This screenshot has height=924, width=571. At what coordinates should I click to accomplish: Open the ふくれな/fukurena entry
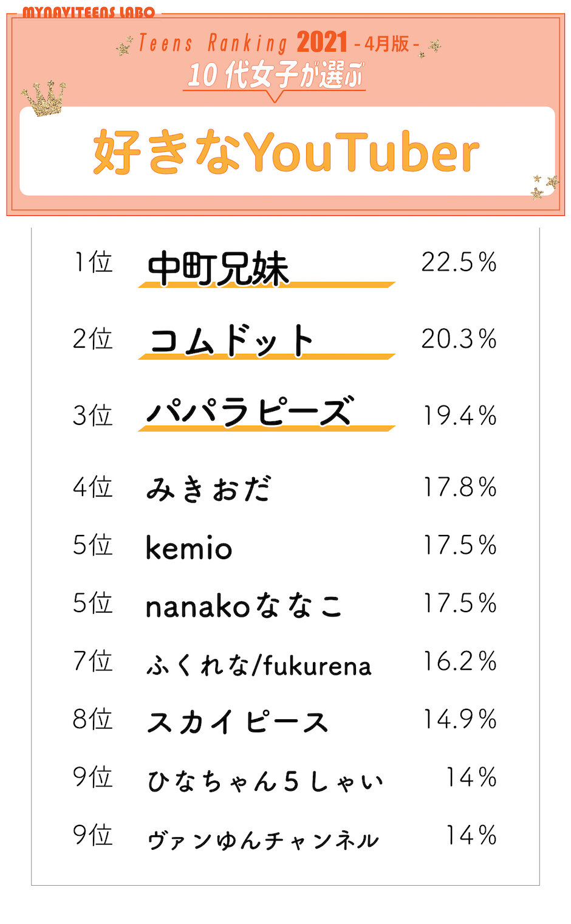[259, 666]
